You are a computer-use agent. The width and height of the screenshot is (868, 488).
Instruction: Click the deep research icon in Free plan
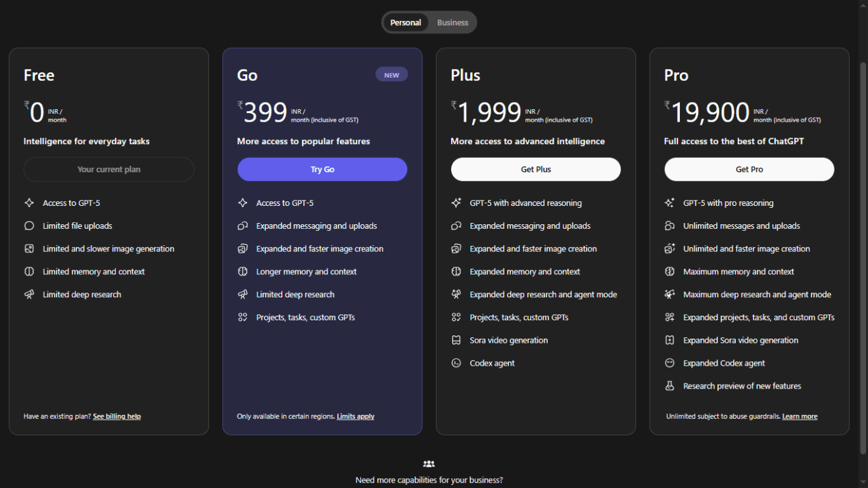29,294
